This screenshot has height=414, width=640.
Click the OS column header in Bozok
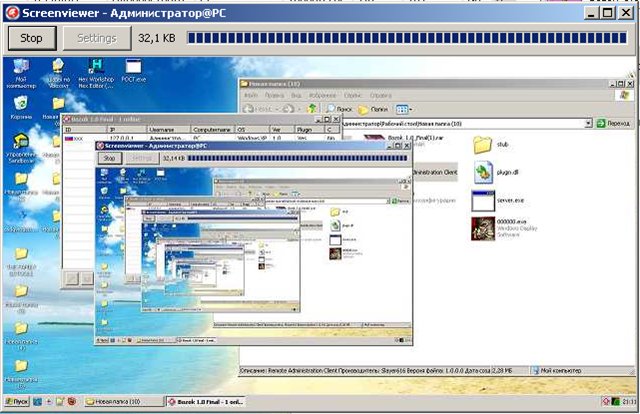pyautogui.click(x=252, y=129)
